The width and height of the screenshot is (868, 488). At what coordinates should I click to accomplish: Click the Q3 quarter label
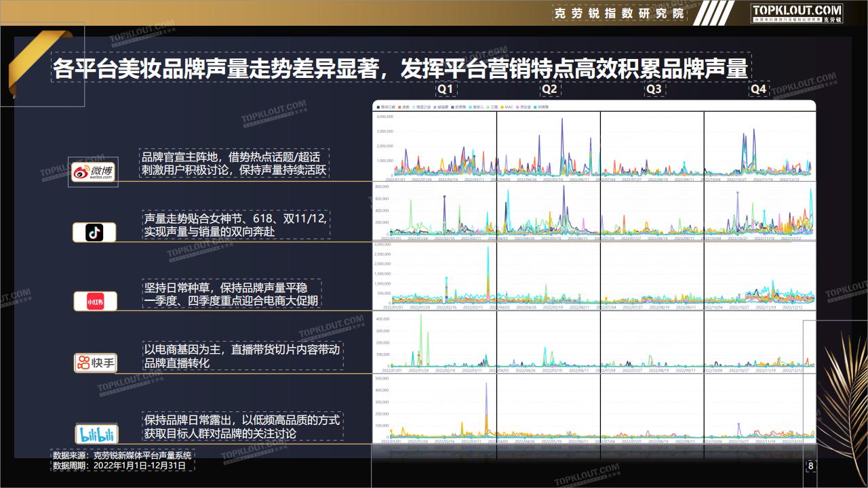[x=654, y=89]
